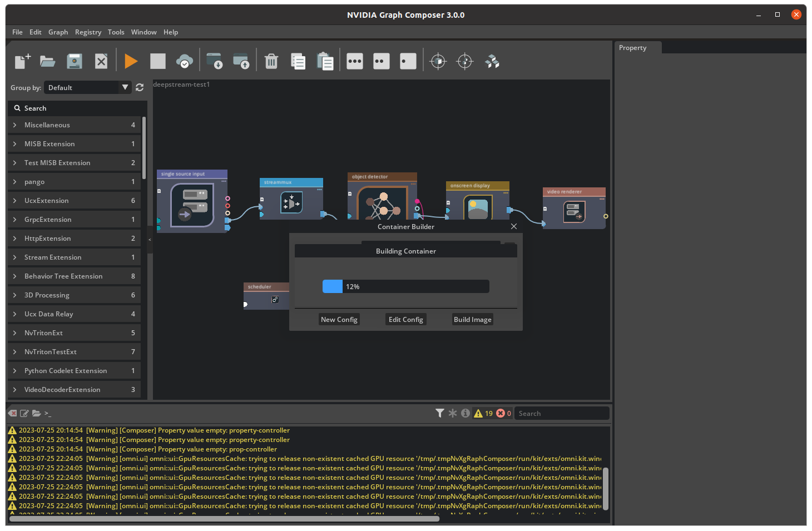Toggle error messages filter showing 0

tap(504, 413)
